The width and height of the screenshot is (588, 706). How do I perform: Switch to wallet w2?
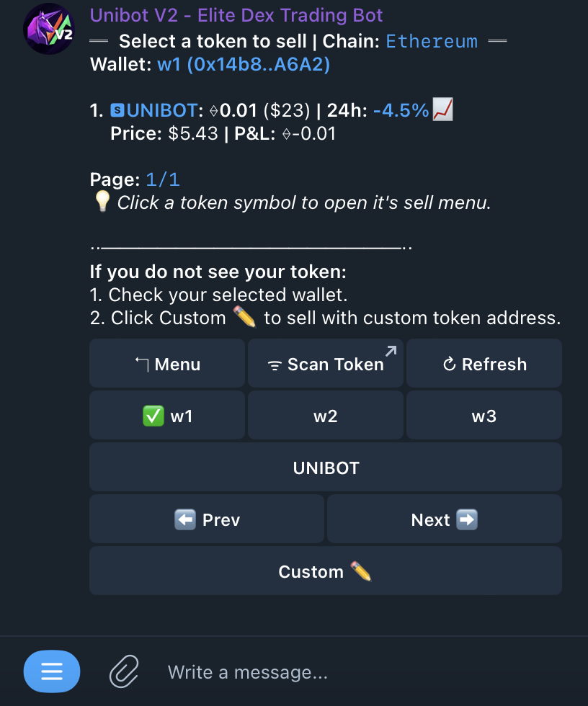tap(326, 415)
